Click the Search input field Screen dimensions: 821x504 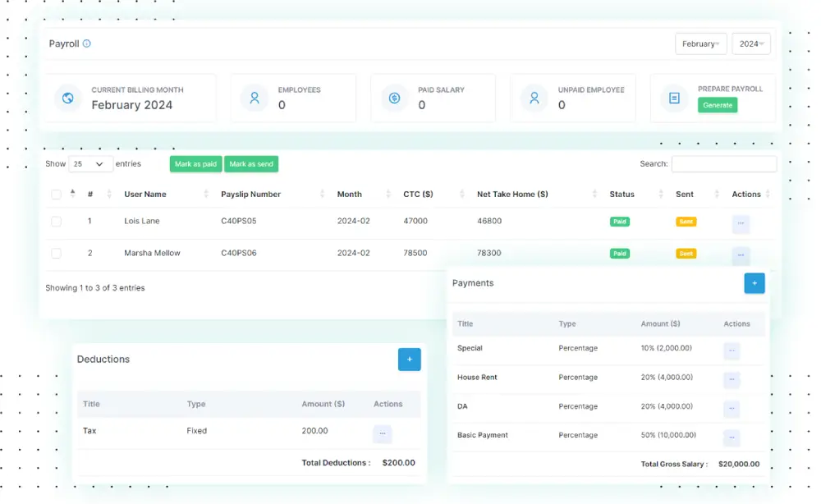coord(723,163)
